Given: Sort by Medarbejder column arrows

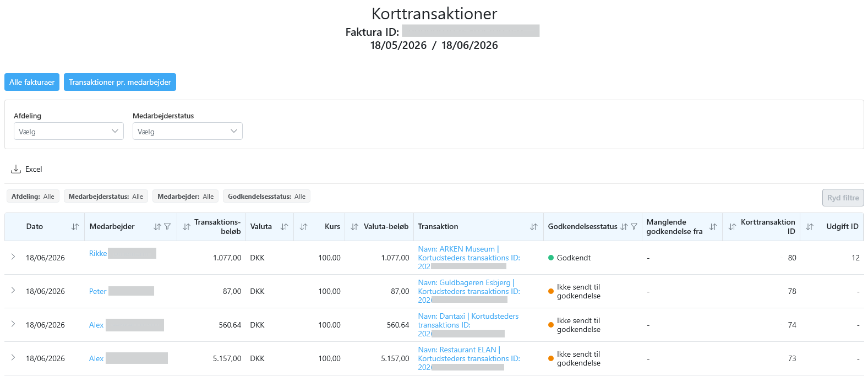Looking at the screenshot, I should click(157, 227).
